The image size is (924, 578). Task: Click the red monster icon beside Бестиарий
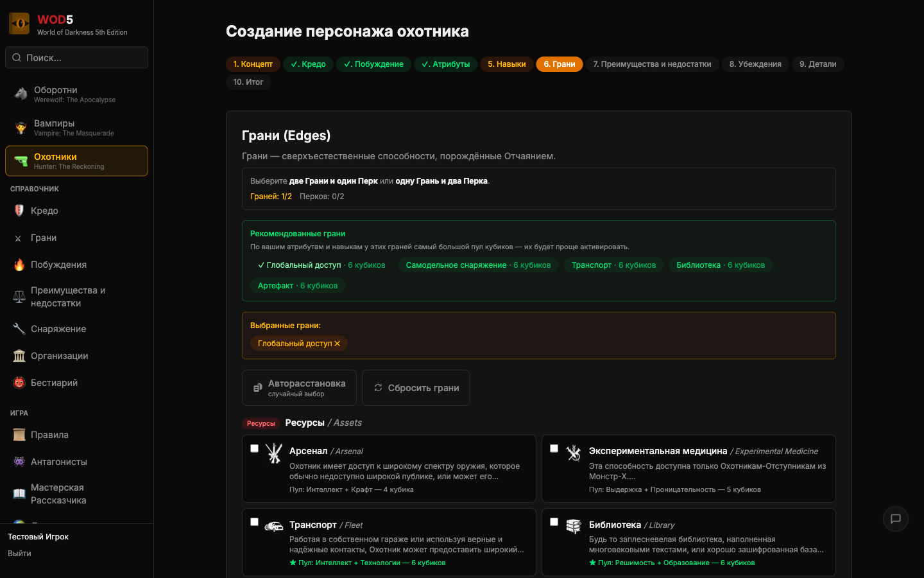(x=19, y=383)
